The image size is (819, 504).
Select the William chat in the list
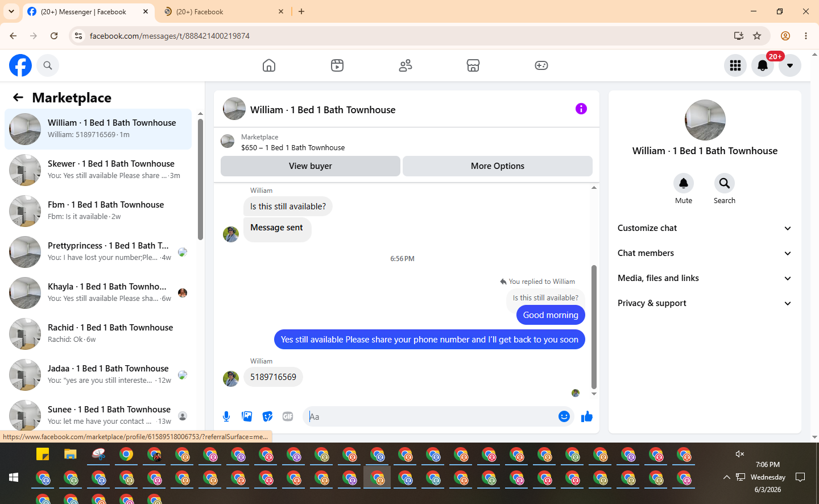point(98,129)
